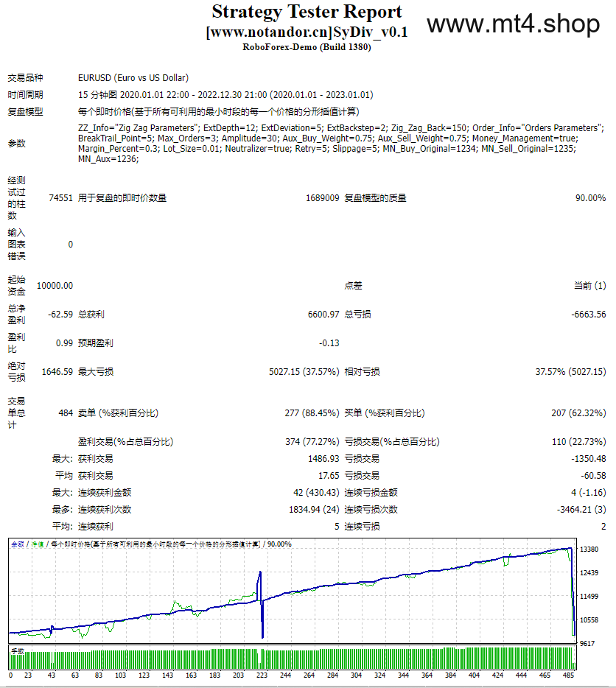This screenshot has height=688, width=616.
Task: Click the "总获利" gross profit label
Action: point(91,314)
